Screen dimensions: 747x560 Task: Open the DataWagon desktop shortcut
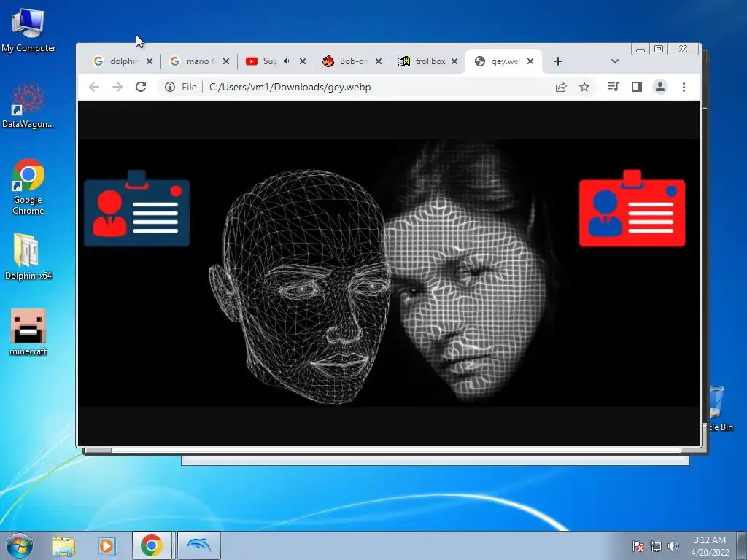tap(28, 106)
